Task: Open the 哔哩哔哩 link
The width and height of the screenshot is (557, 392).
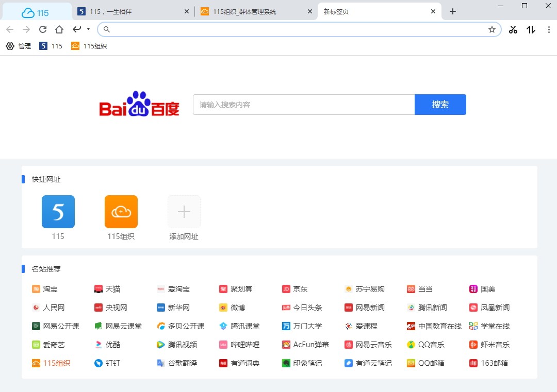Action: pos(239,345)
